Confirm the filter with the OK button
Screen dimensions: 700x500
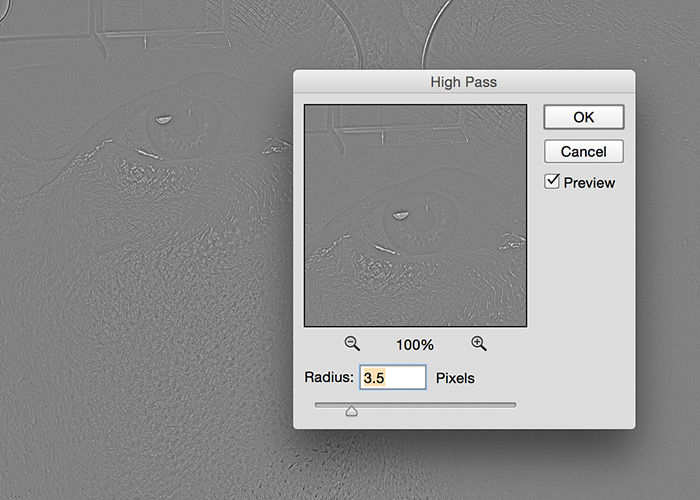[x=584, y=117]
